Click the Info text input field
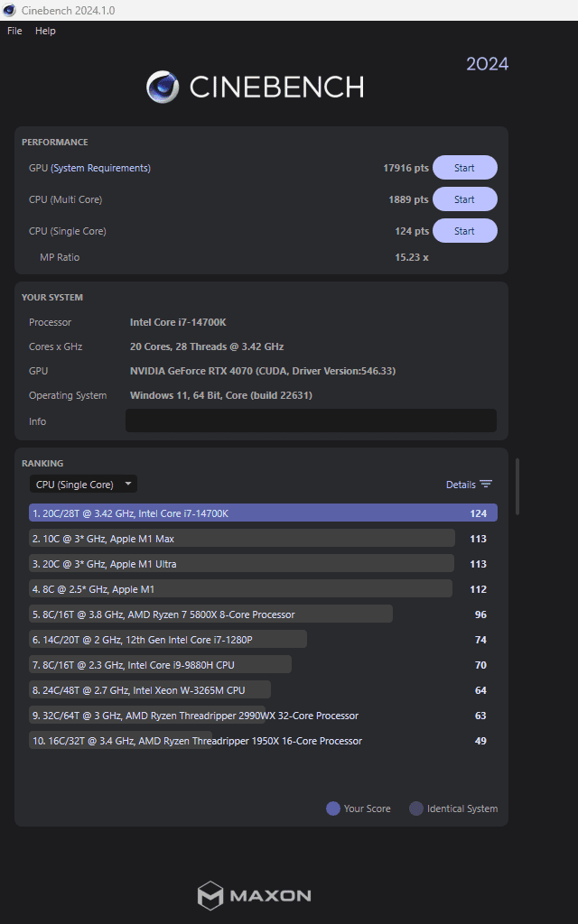578x924 pixels. 311,420
